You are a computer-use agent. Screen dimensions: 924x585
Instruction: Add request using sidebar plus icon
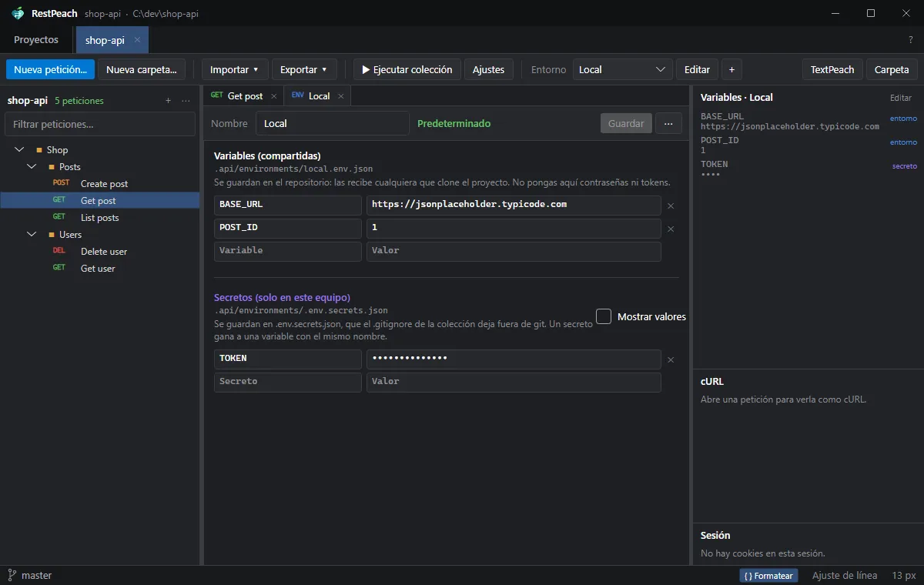[x=169, y=101]
